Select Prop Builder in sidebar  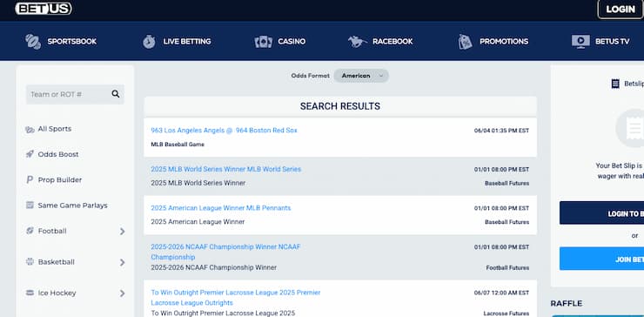tap(60, 179)
